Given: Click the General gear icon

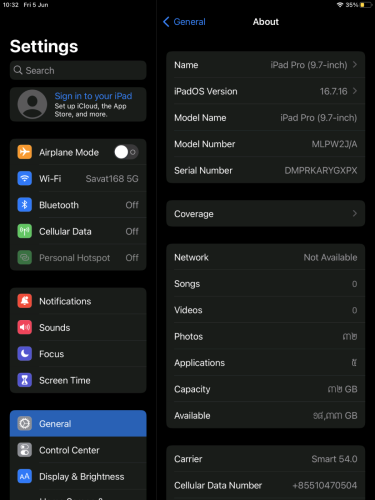Looking at the screenshot, I should [x=25, y=424].
